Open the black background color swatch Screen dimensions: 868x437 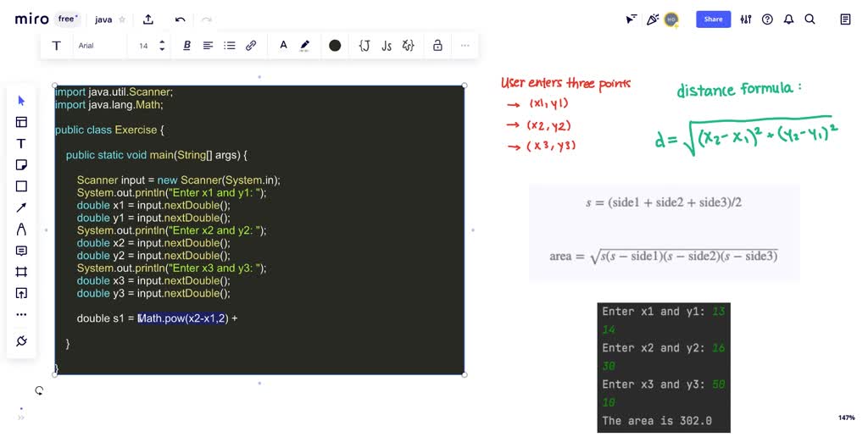click(x=335, y=46)
